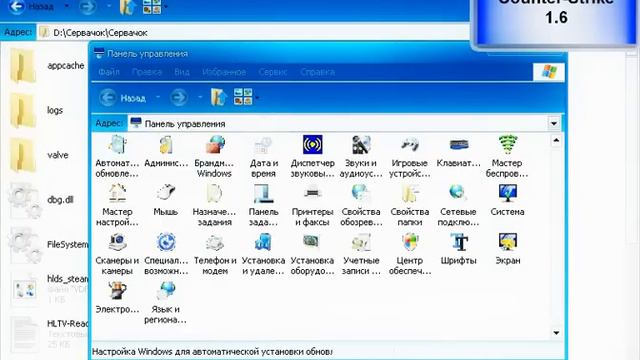Open the Администрирование icon
This screenshot has height=360, width=640.
tap(166, 152)
